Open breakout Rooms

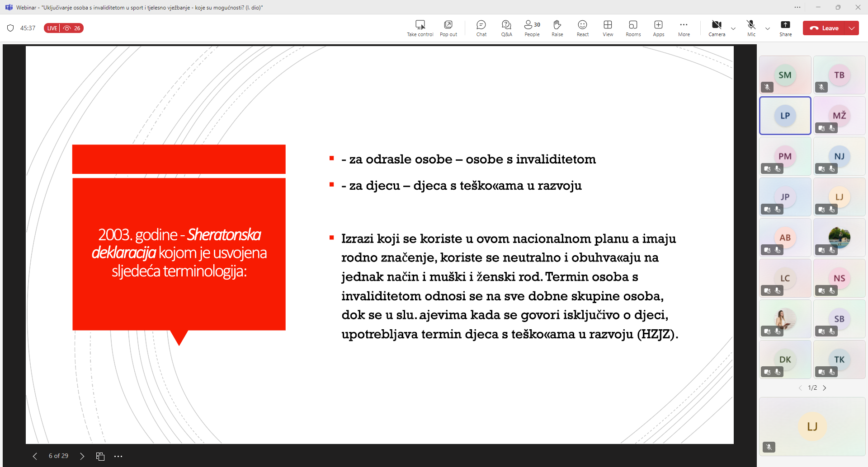[633, 28]
